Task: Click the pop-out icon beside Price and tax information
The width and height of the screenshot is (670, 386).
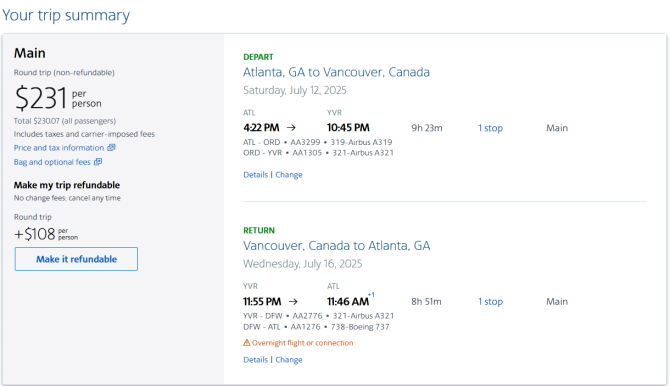Action: click(x=111, y=147)
